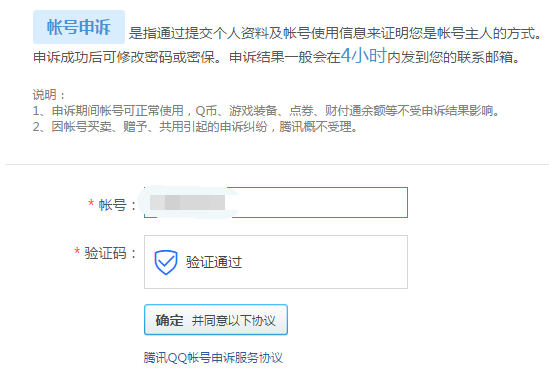
Task: Click the horizontal divider line above form
Action: [x=277, y=164]
